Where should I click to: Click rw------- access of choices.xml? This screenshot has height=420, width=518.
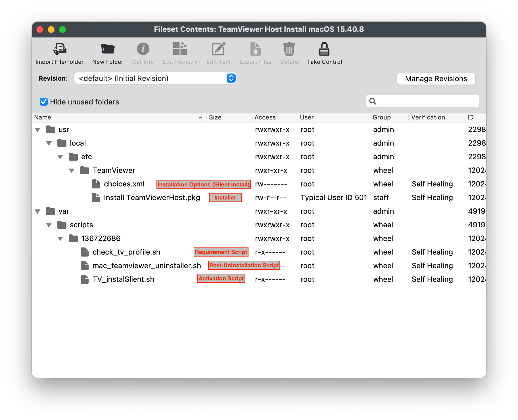(x=271, y=184)
